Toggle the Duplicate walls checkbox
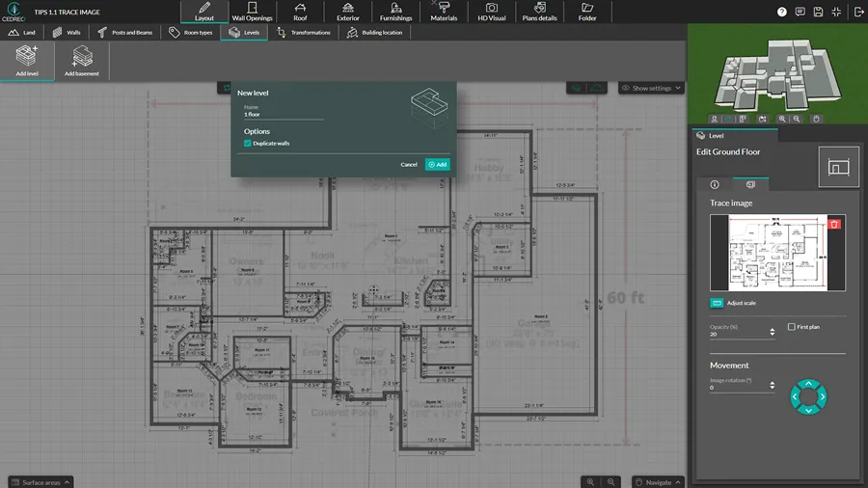 point(248,144)
